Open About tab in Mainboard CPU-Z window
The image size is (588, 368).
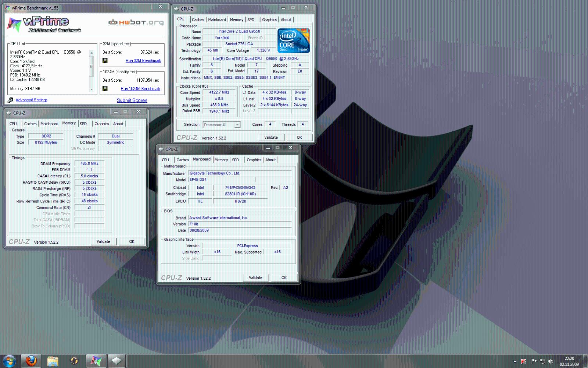click(270, 160)
